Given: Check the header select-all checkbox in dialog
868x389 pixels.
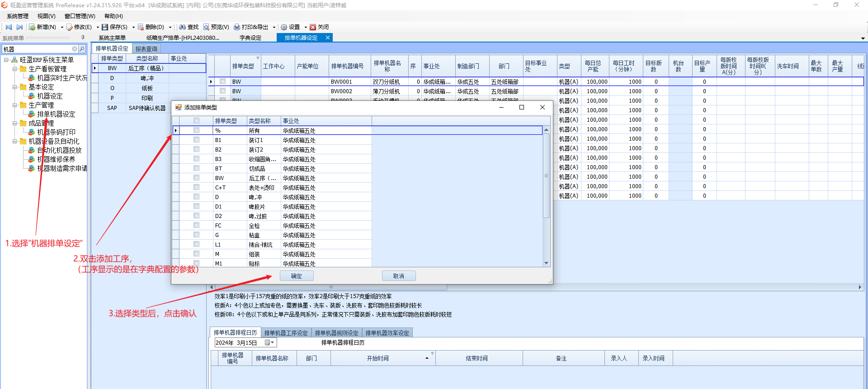Looking at the screenshot, I should 196,121.
